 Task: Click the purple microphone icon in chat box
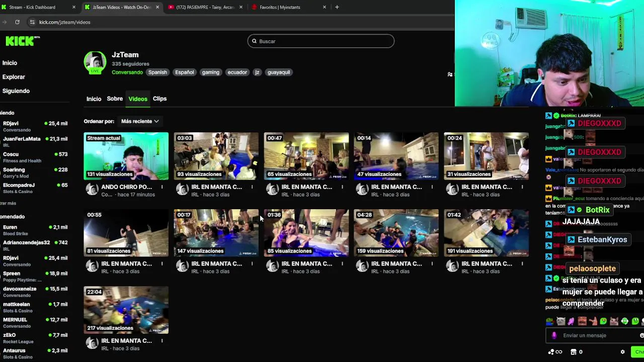coord(554,335)
